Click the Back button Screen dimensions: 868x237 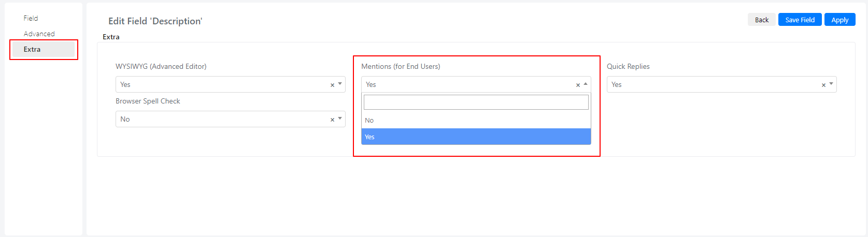[762, 20]
